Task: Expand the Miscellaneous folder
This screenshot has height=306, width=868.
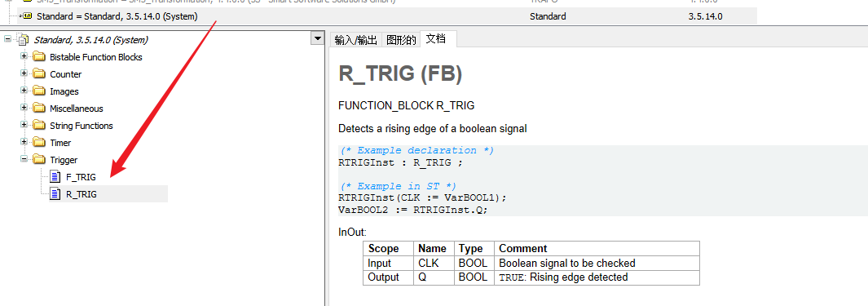Action: coord(24,108)
